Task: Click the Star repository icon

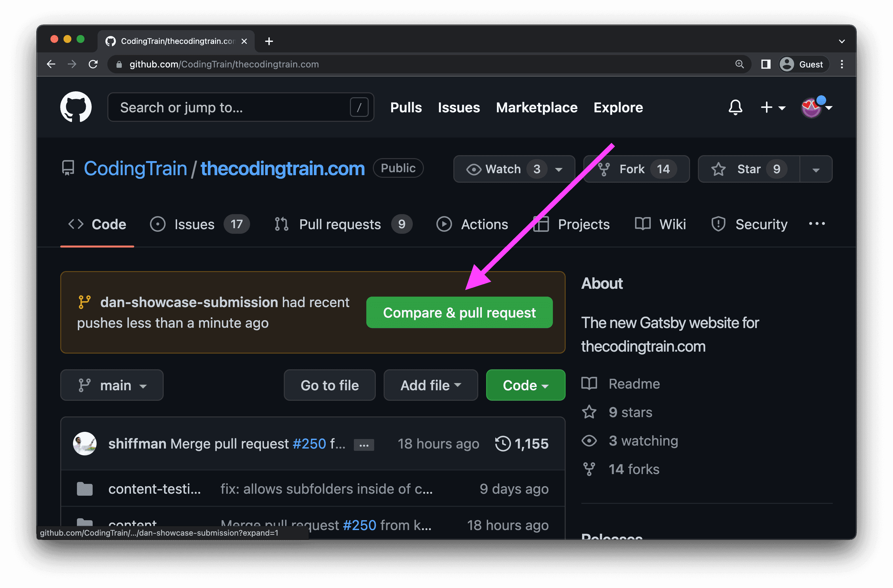Action: [719, 169]
